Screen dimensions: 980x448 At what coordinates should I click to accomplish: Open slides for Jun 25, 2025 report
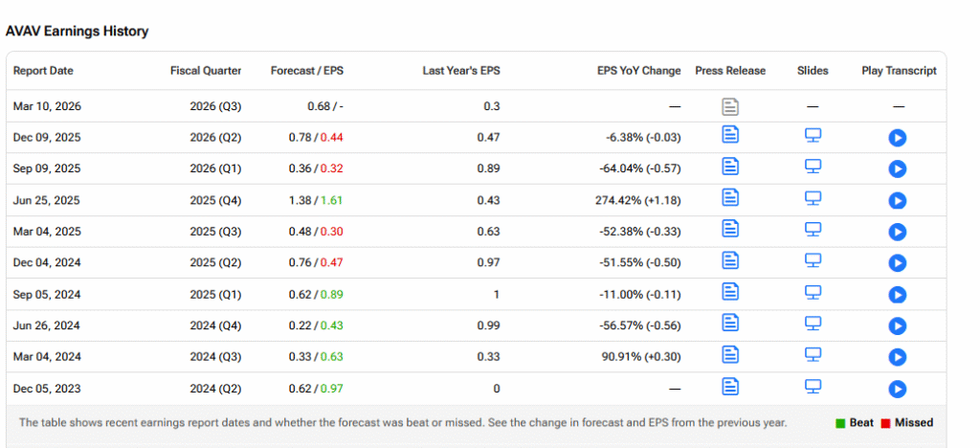click(813, 197)
